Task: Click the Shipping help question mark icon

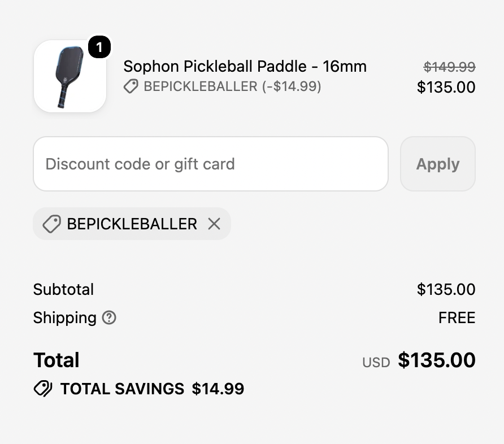Action: [x=109, y=317]
